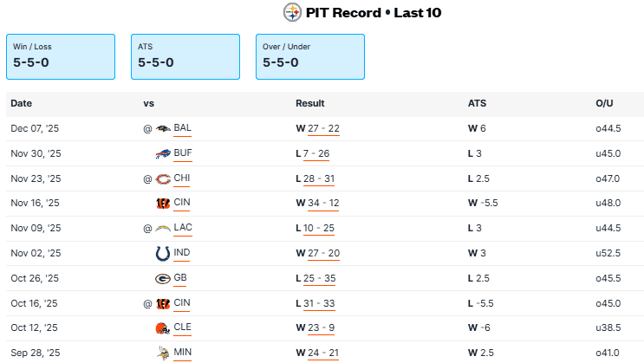The width and height of the screenshot is (644, 363).
Task: Click the Cleveland Browns helmet logo
Action: pos(162,328)
